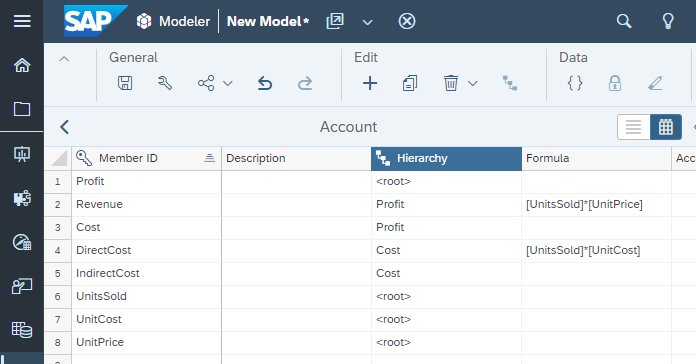Viewport: 696px width, 364px height.
Task: Delete selected row with trash icon
Action: [451, 83]
